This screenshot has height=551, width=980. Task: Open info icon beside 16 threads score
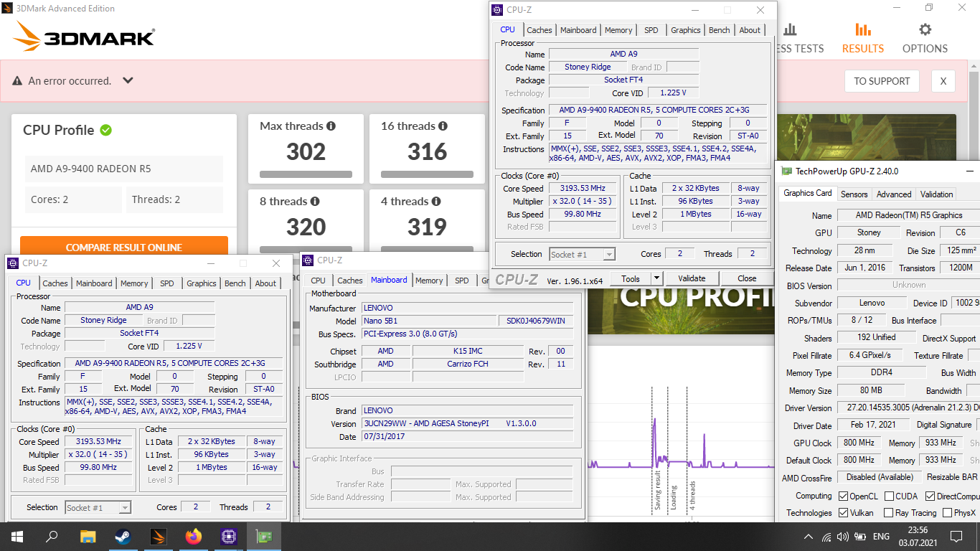click(x=443, y=126)
